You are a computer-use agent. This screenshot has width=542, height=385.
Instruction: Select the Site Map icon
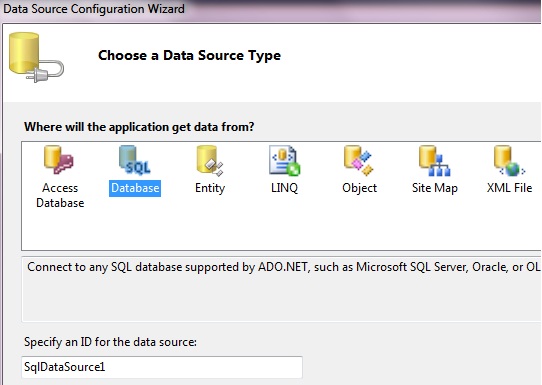(x=434, y=160)
